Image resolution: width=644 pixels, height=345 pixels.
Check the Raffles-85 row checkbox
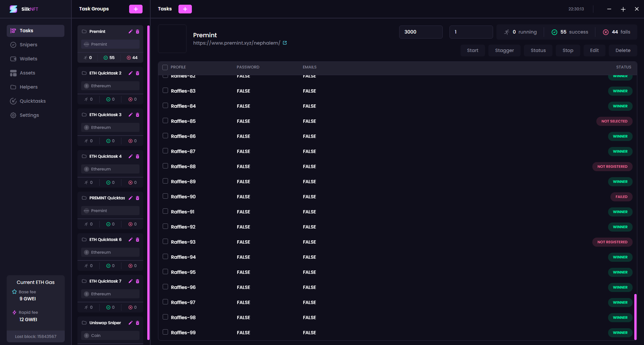(165, 121)
